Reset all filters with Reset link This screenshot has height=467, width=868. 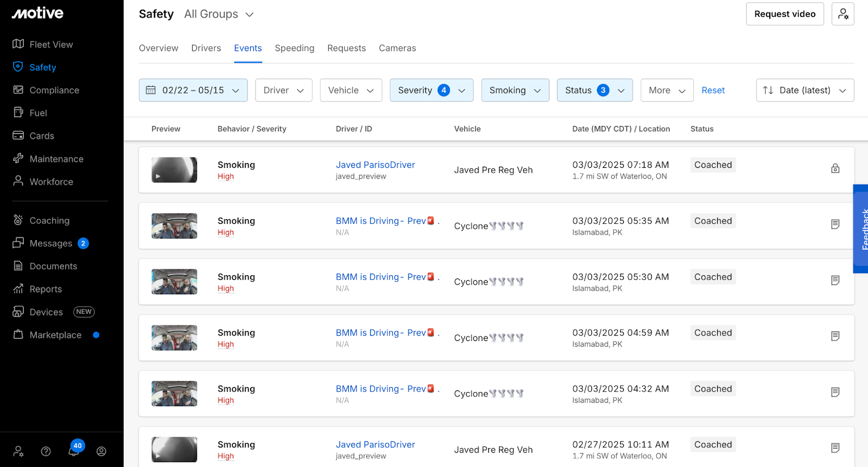click(713, 90)
